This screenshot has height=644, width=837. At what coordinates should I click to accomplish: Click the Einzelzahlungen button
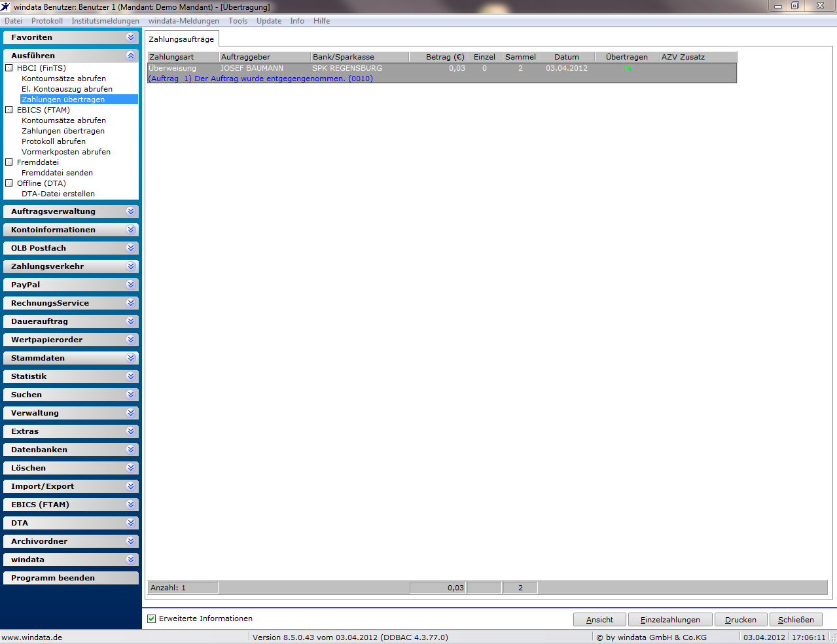(x=670, y=620)
